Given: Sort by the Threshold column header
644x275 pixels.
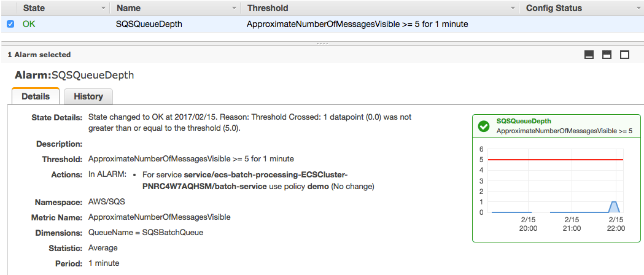Looking at the screenshot, I should tap(268, 8).
